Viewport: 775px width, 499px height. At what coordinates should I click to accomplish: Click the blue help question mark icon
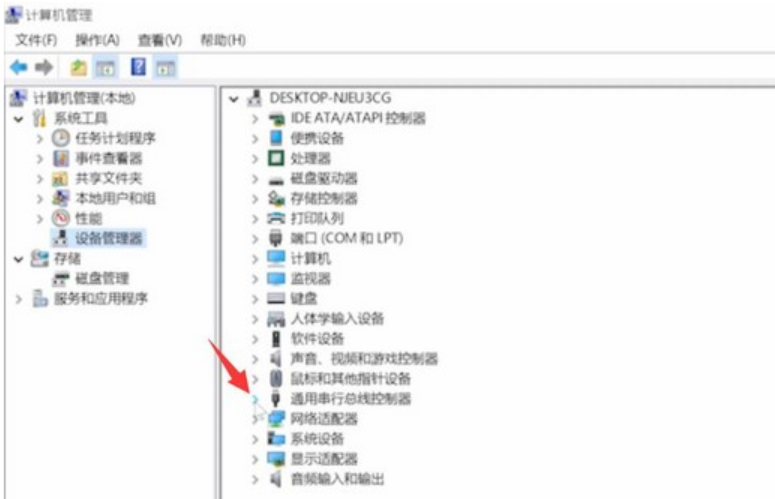click(139, 66)
